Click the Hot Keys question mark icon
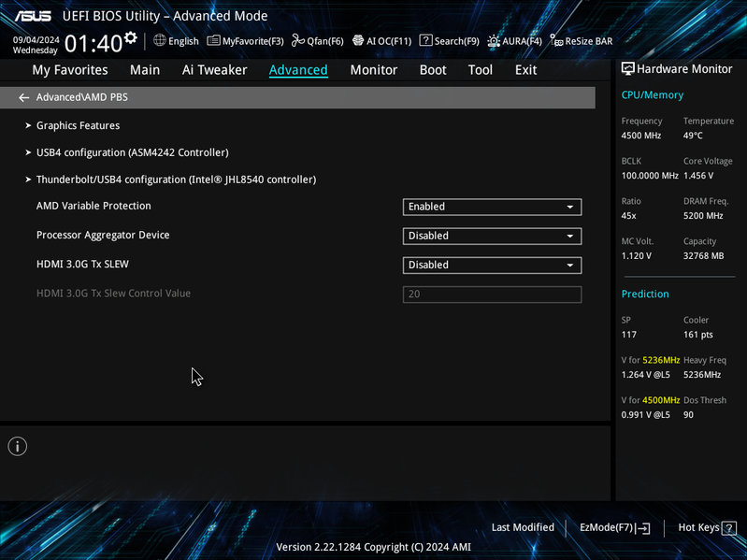 point(729,528)
